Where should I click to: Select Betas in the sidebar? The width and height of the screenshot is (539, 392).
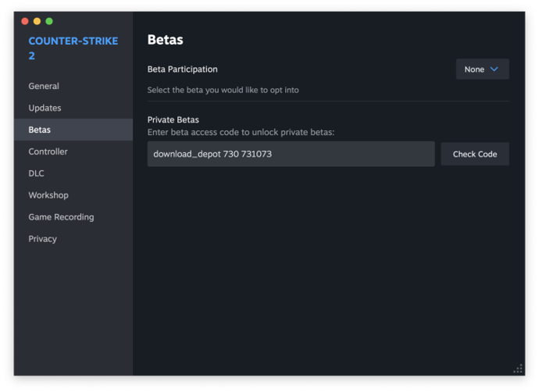coord(40,130)
